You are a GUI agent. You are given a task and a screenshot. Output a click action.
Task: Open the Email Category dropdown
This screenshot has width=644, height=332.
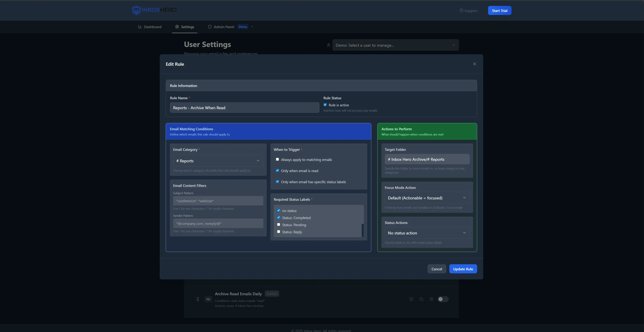218,161
